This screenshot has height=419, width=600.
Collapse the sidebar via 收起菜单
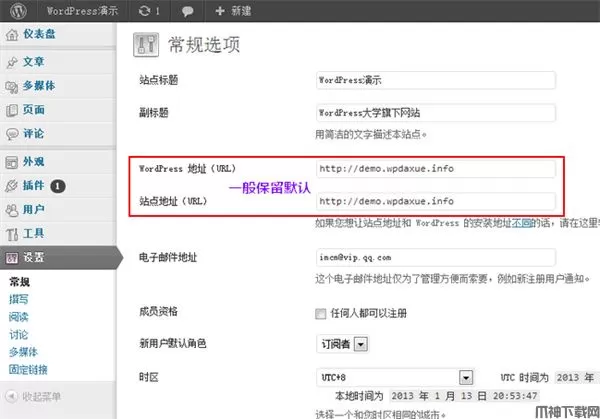(x=41, y=396)
